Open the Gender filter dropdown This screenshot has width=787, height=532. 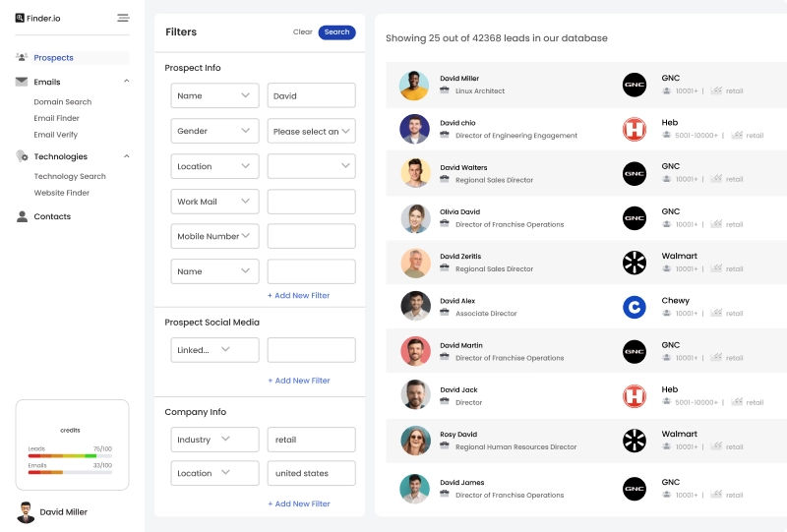214,131
